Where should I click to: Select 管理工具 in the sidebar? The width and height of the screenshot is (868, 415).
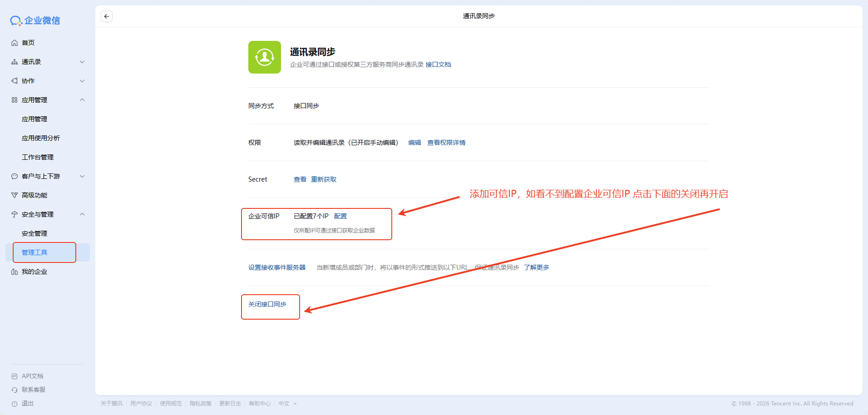(35, 252)
